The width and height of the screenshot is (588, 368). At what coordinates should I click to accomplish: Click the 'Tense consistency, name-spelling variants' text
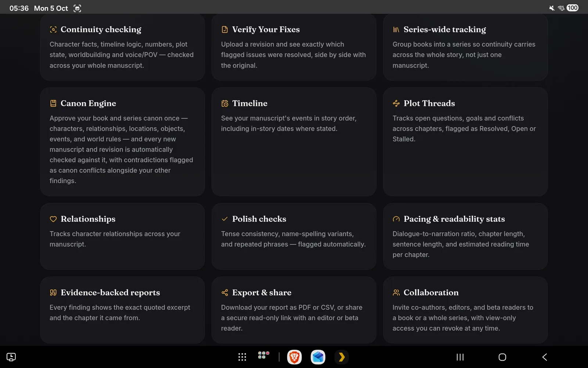293,239
